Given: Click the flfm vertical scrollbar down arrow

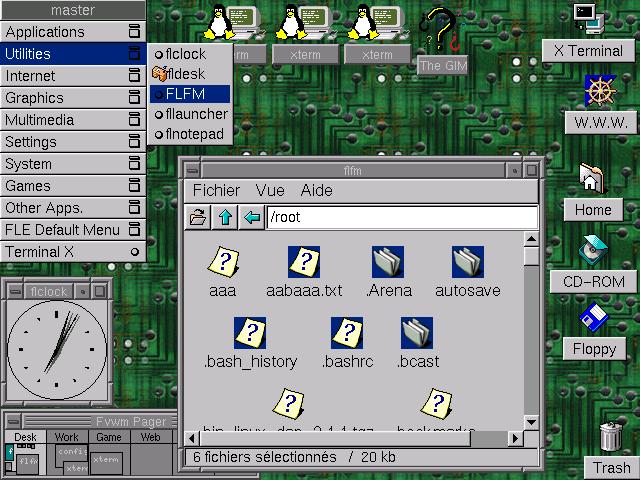Looking at the screenshot, I should 531,422.
